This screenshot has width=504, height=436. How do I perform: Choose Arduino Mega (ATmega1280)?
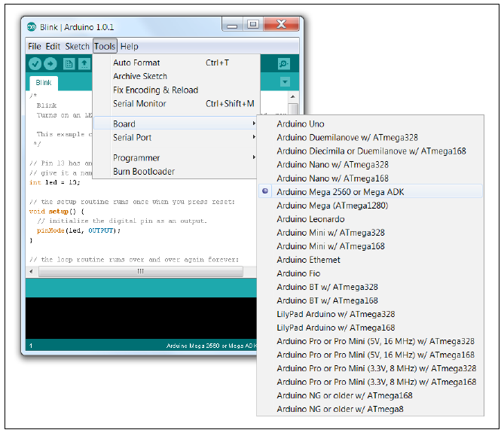pyautogui.click(x=371, y=206)
